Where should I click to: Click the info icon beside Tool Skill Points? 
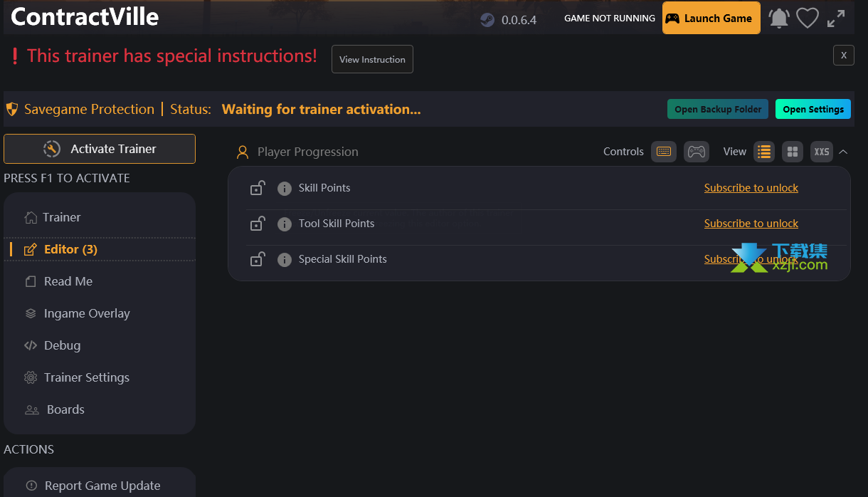pyautogui.click(x=285, y=224)
